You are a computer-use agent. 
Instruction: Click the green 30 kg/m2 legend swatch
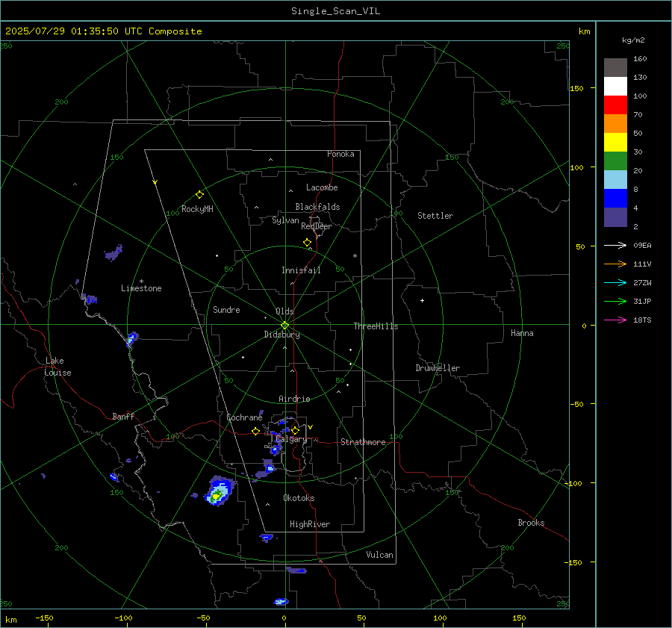pyautogui.click(x=615, y=161)
